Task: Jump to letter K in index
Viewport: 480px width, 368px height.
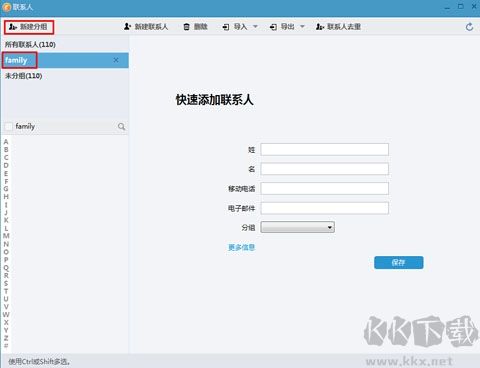Action: [x=6, y=220]
